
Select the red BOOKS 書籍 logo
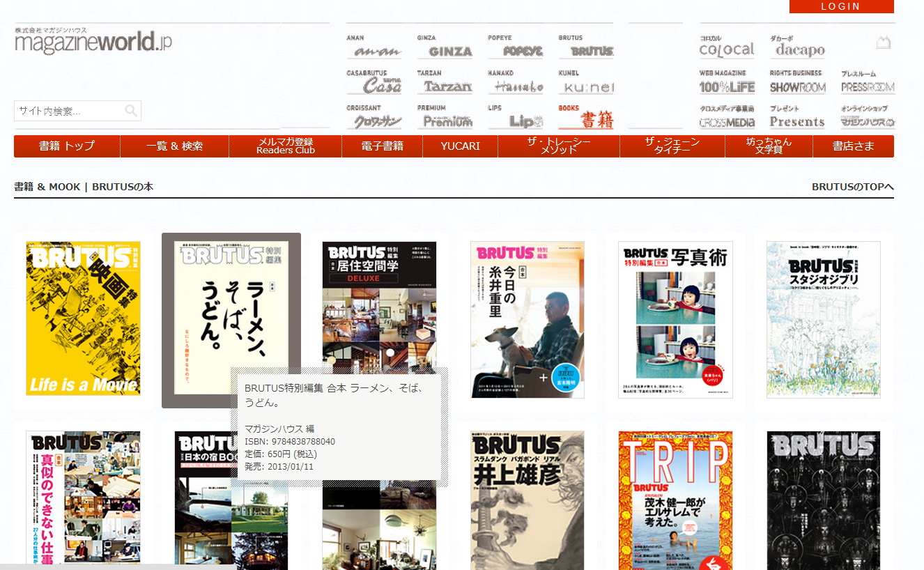coord(586,117)
